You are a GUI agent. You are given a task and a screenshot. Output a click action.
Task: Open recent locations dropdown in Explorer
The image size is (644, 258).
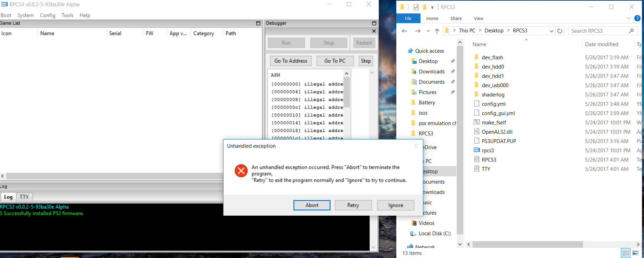[428, 31]
